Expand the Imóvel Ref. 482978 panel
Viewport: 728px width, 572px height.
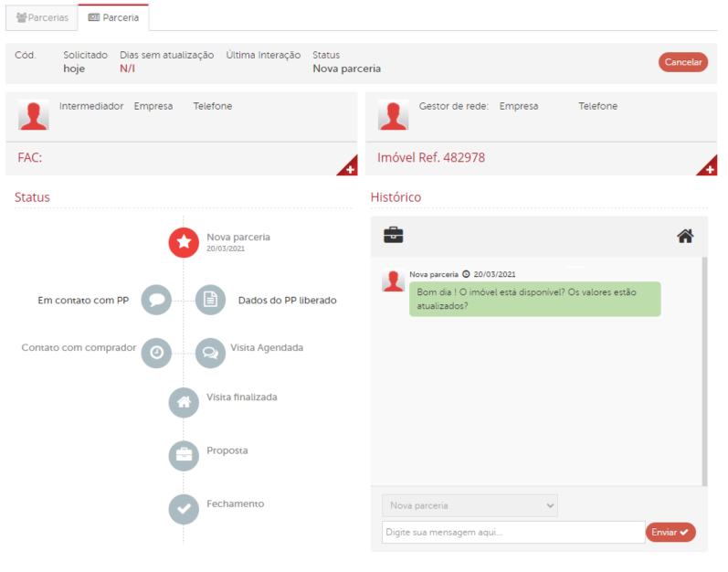(x=709, y=167)
